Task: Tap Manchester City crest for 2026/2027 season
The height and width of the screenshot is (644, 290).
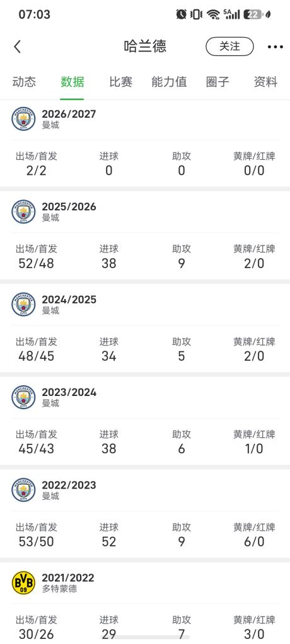Action: tap(23, 119)
